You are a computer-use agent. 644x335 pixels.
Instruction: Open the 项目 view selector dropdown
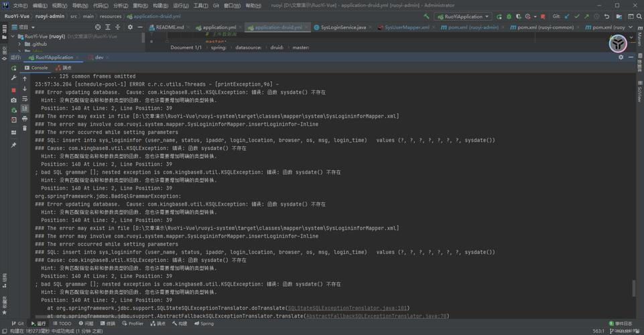pos(23,27)
